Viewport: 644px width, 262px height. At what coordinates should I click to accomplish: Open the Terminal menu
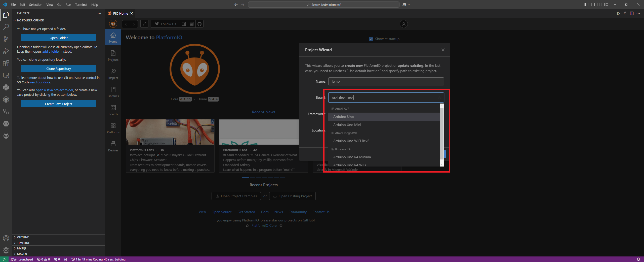[x=81, y=5]
